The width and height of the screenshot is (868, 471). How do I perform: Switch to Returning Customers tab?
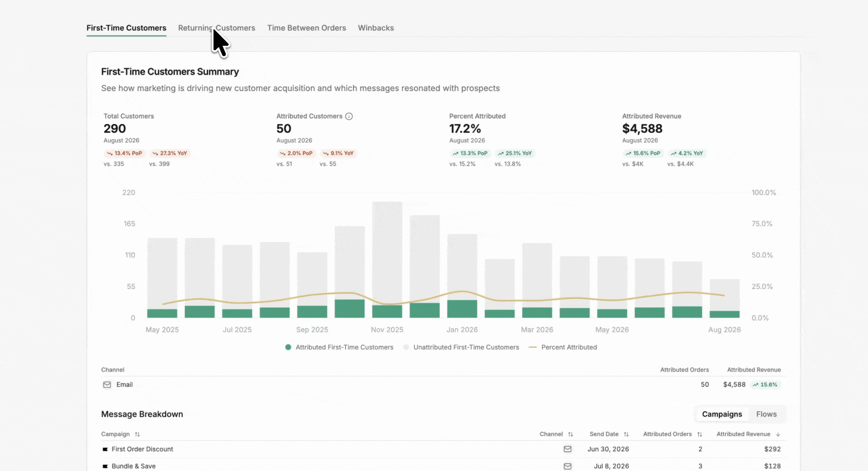217,28
